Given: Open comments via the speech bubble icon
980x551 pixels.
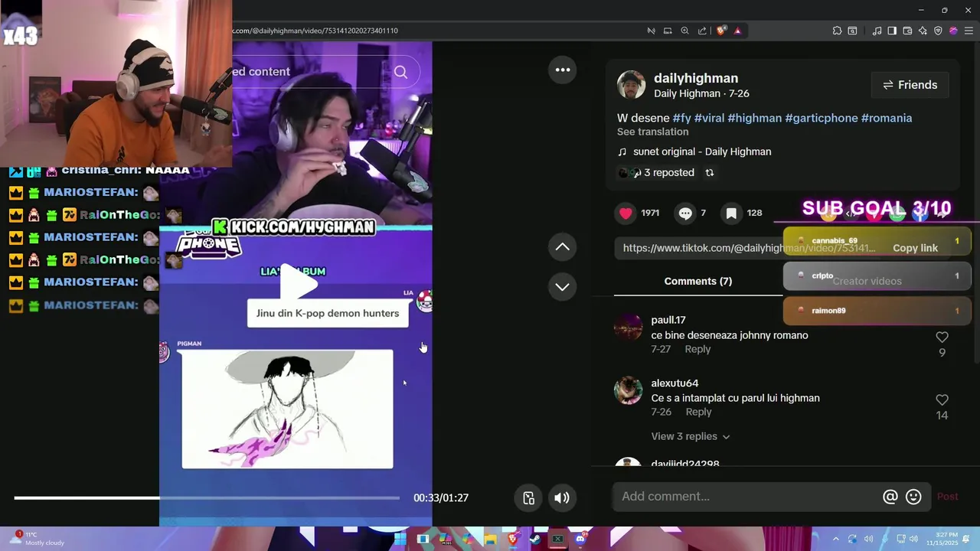Looking at the screenshot, I should coord(685,213).
